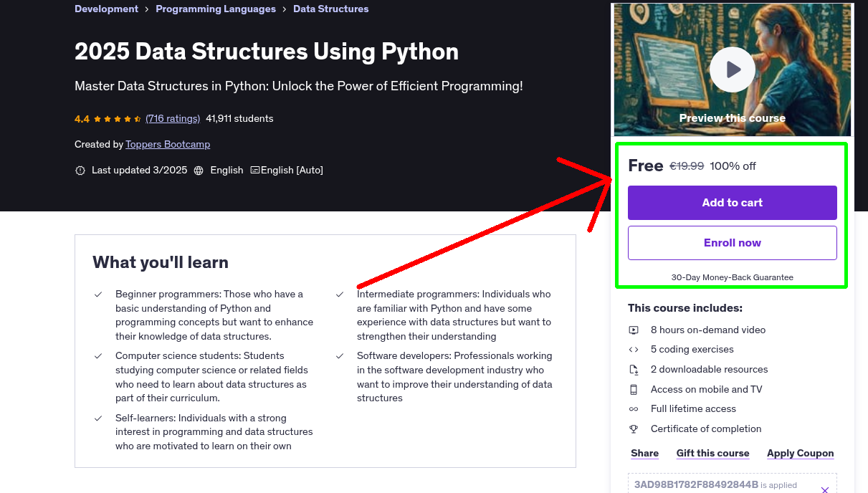868x493 pixels.
Task: Click the downloadable resources icon
Action: 634,369
